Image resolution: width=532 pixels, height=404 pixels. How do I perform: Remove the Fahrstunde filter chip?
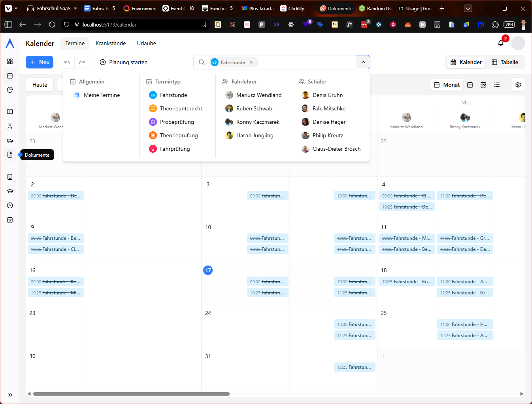point(251,62)
